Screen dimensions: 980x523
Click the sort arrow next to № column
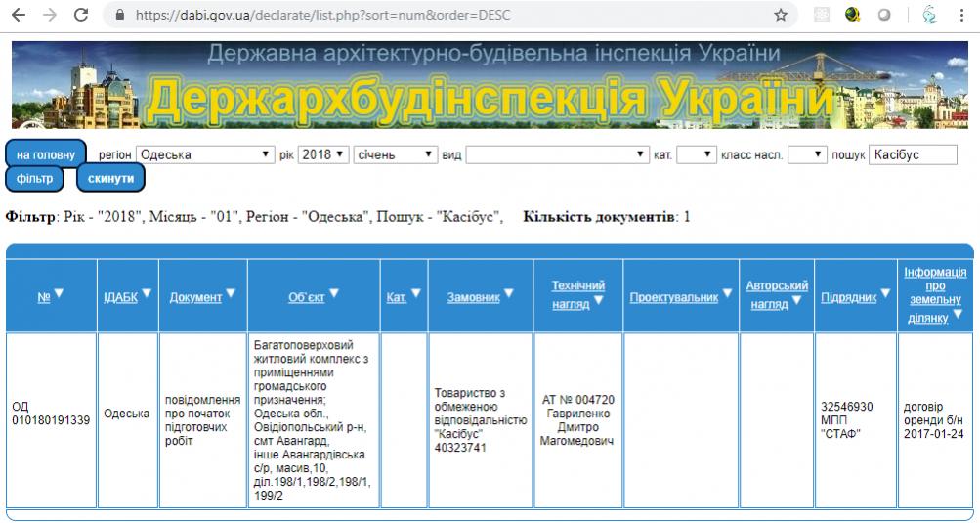(x=59, y=294)
